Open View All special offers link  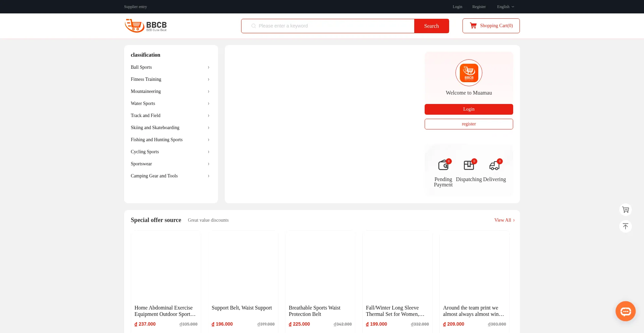(x=504, y=220)
